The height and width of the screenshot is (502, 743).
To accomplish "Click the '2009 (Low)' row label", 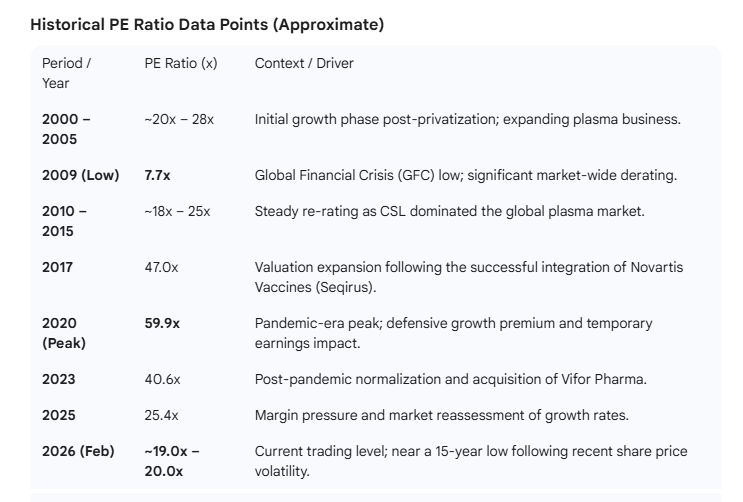I will 80,175.
